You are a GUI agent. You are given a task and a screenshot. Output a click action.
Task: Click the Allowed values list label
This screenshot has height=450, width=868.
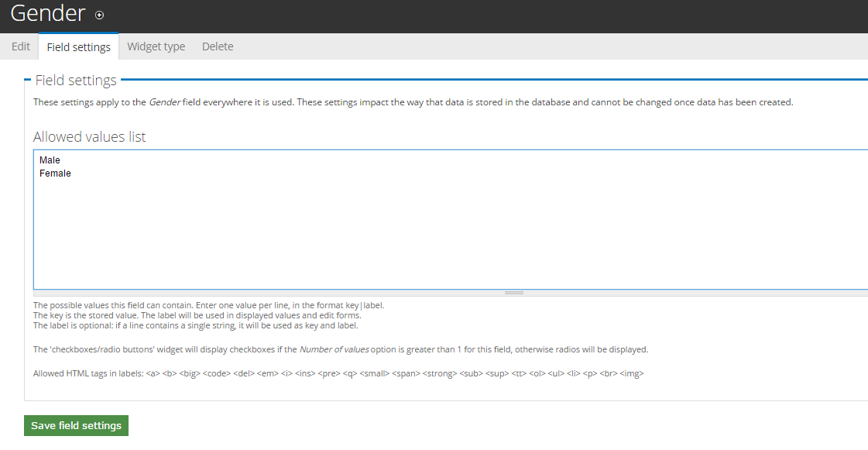click(90, 137)
